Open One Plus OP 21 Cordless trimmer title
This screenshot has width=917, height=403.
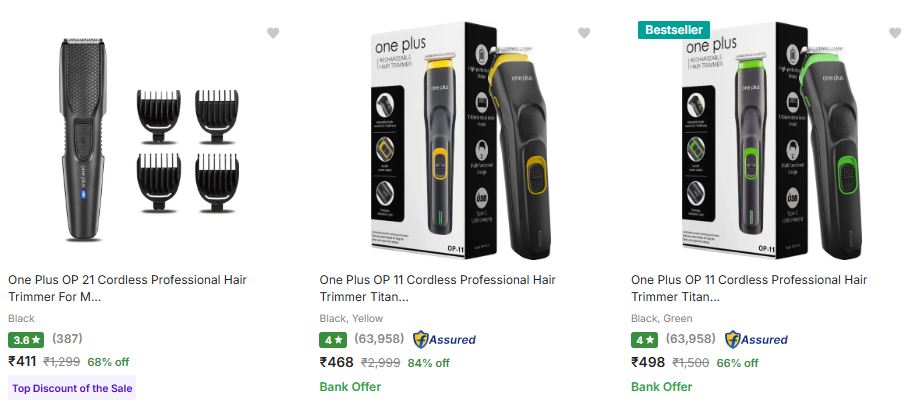point(127,288)
